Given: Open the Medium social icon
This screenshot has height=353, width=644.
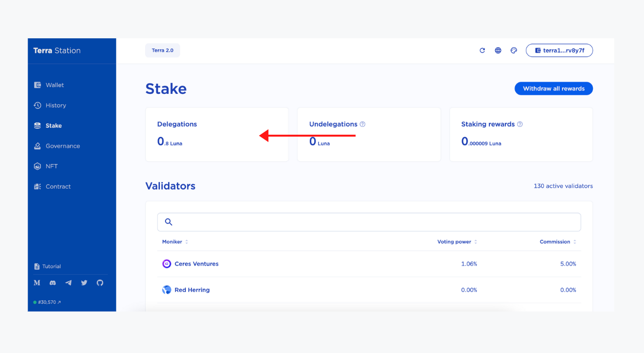Looking at the screenshot, I should click(37, 283).
